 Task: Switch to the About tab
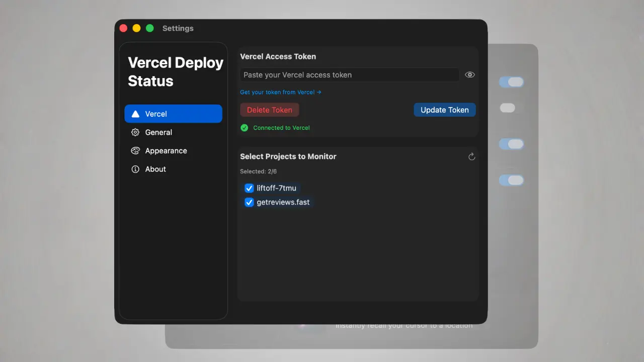[155, 169]
